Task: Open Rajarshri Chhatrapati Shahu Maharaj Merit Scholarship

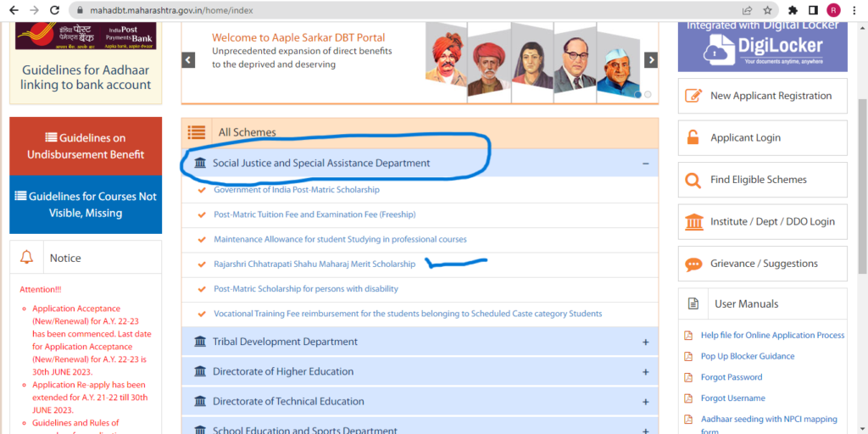Action: [x=314, y=264]
